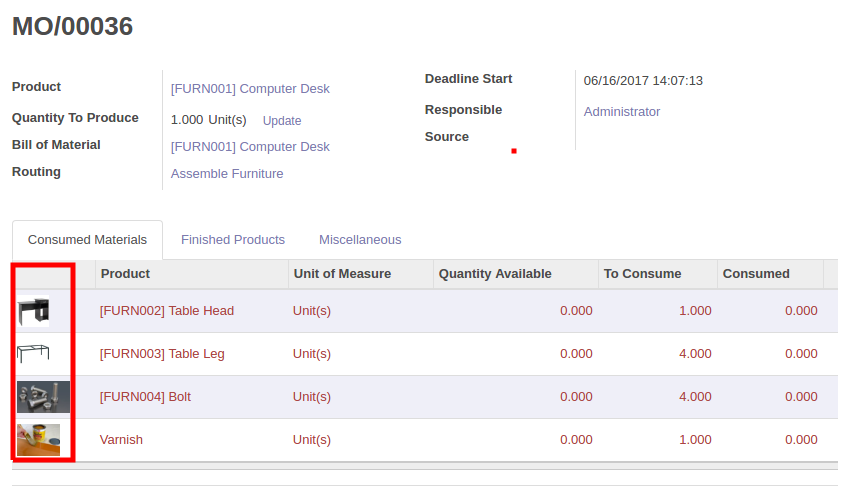Image resolution: width=852 pixels, height=500 pixels.
Task: Open the [FURN004] Bolt row
Action: pos(145,397)
